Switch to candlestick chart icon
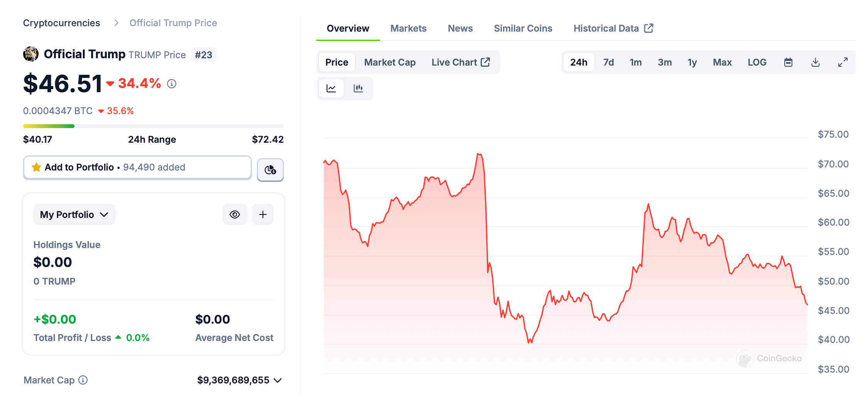Image resolution: width=868 pixels, height=395 pixels. pos(358,88)
